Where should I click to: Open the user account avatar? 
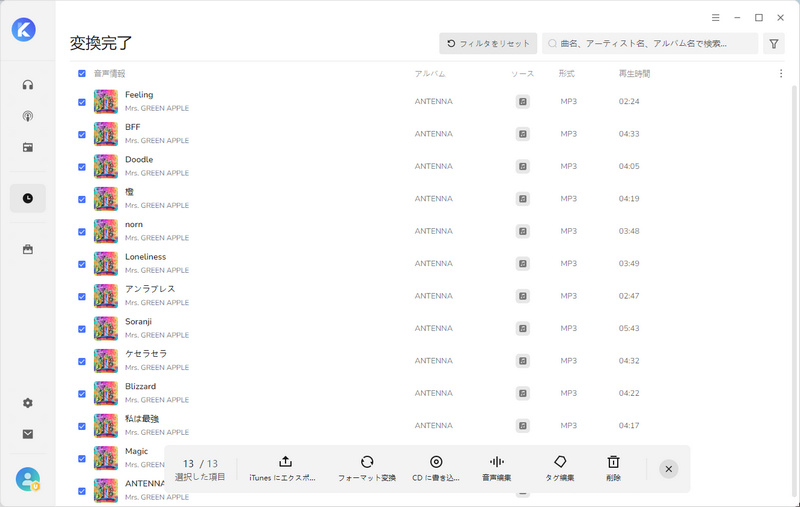click(28, 479)
